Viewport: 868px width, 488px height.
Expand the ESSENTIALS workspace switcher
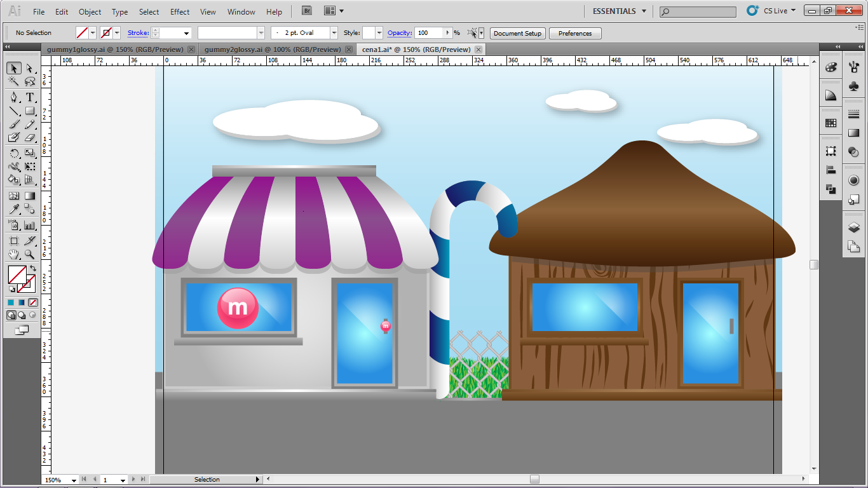644,11
